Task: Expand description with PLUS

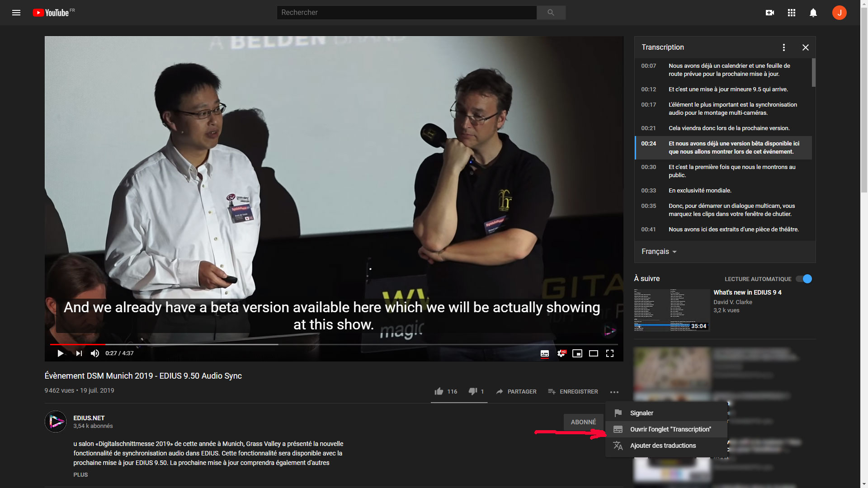Action: click(x=80, y=474)
